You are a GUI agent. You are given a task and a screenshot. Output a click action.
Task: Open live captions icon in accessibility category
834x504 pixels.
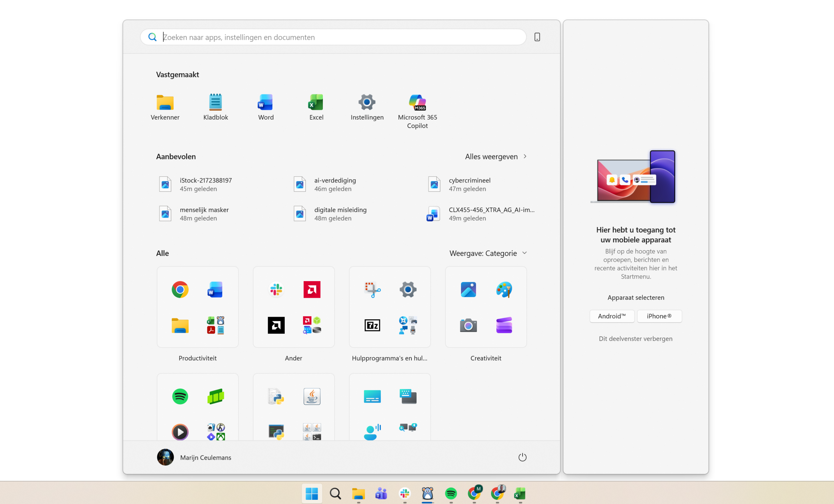click(372, 396)
